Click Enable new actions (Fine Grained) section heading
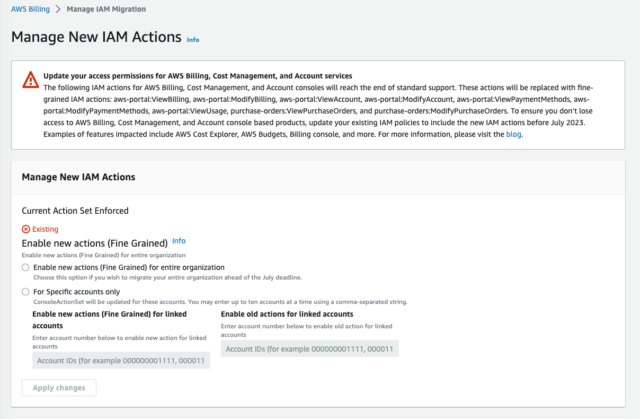The image size is (640, 419). click(x=95, y=243)
